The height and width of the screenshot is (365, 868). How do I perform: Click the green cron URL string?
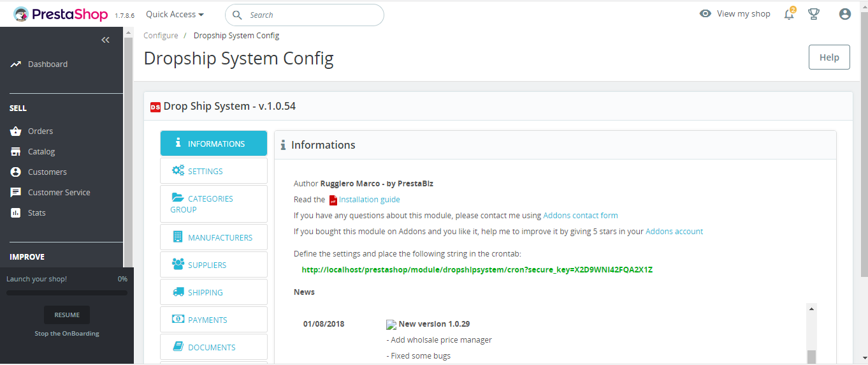coord(477,270)
